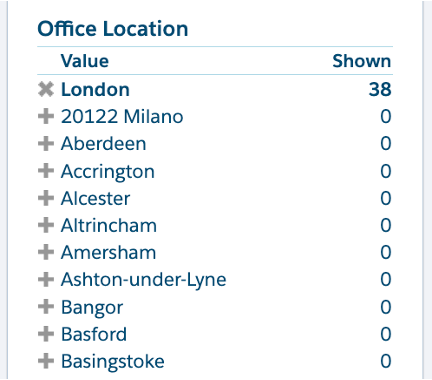
Task: Add Alcester filter via plus icon
Action: click(46, 198)
